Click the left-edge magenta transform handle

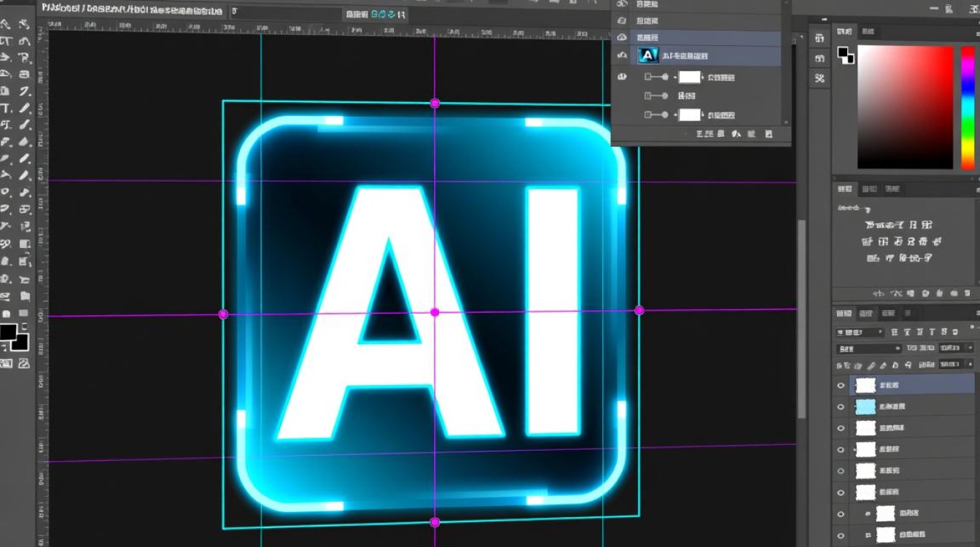point(223,314)
